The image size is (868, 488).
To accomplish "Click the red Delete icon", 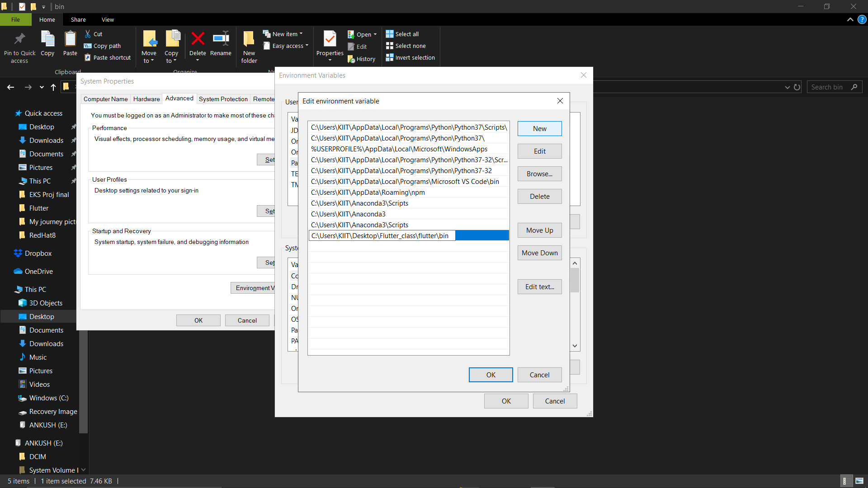I will 198,39.
